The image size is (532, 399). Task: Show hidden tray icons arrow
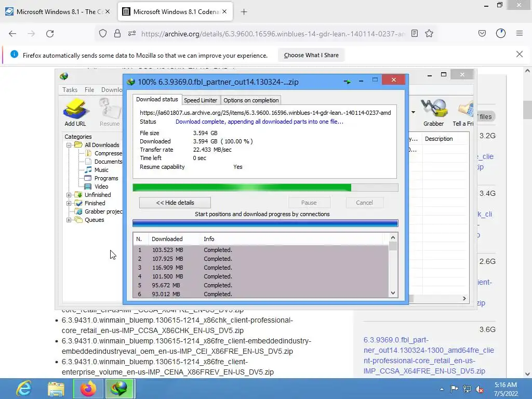click(442, 389)
